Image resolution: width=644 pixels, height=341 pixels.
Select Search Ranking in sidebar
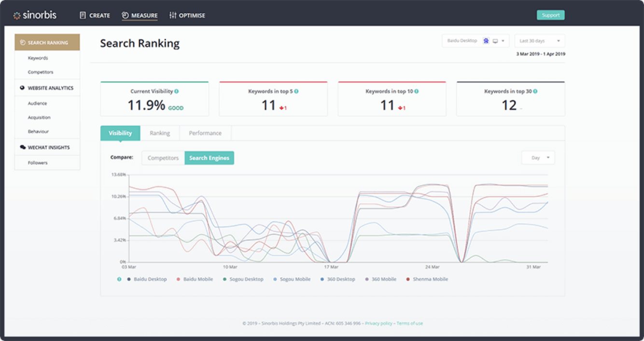(x=47, y=43)
